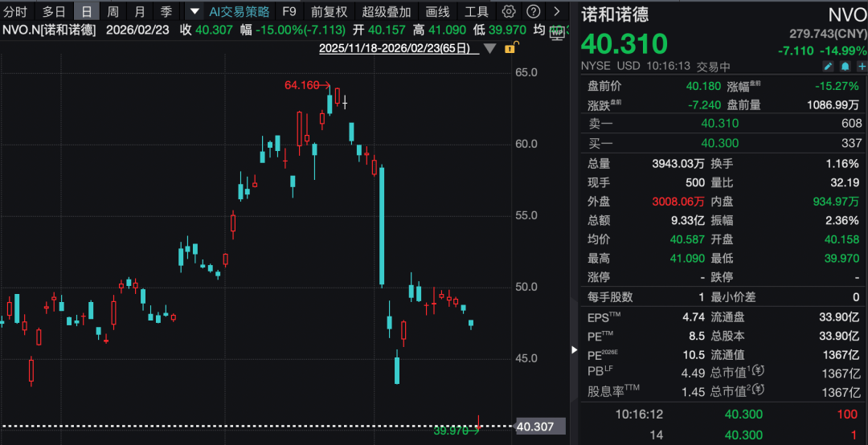Collapse quote panel using the side arrow

tap(574, 350)
